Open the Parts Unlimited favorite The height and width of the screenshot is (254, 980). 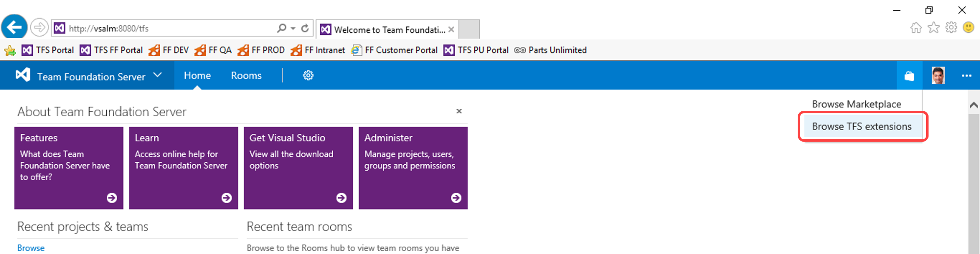551,50
